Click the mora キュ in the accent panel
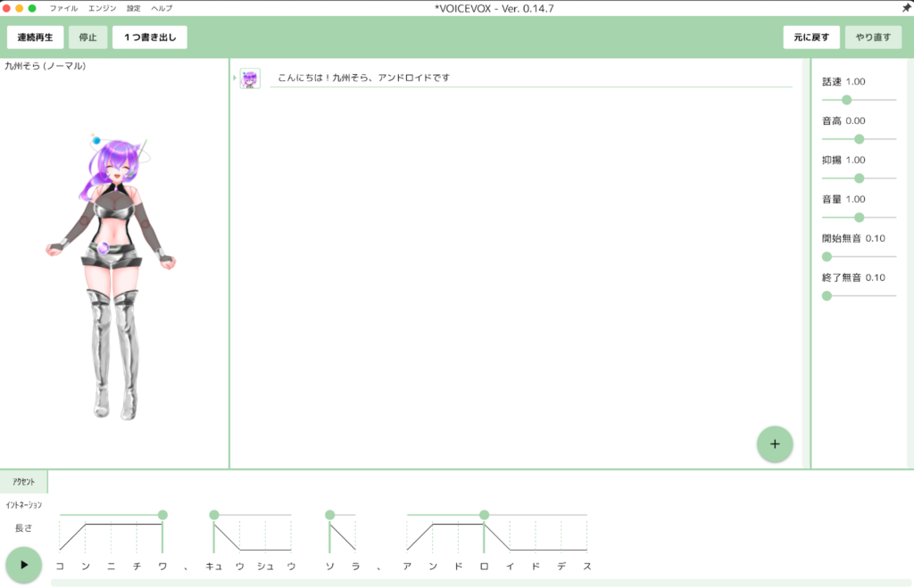The height and width of the screenshot is (588, 914). pos(214,566)
